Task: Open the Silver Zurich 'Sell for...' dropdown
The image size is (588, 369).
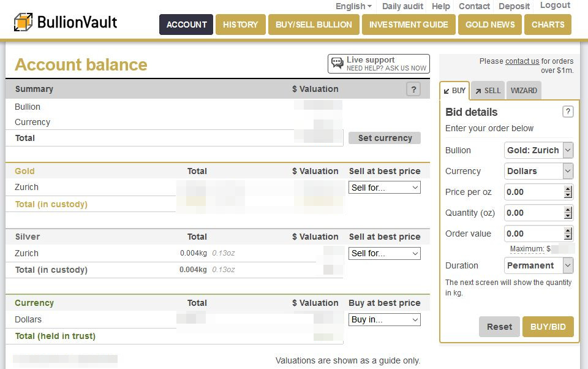Action: coord(385,253)
